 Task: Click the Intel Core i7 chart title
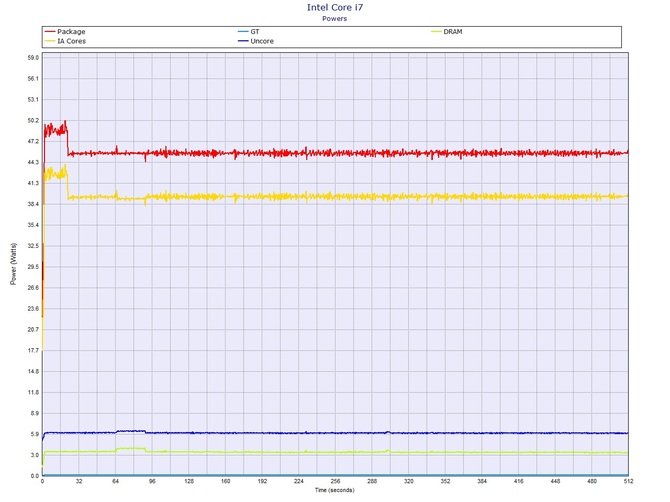pyautogui.click(x=335, y=7)
